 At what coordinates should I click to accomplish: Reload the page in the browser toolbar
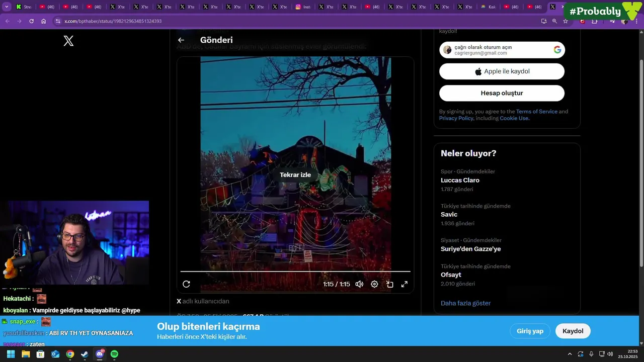[31, 21]
